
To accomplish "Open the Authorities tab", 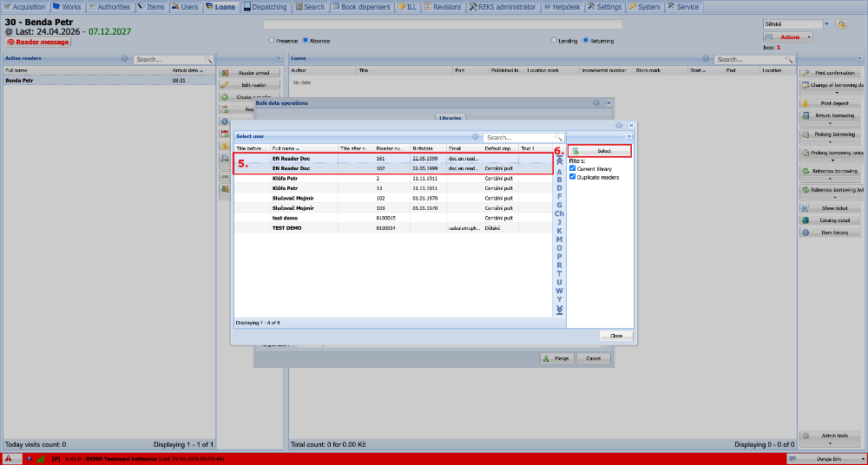I will (x=109, y=7).
